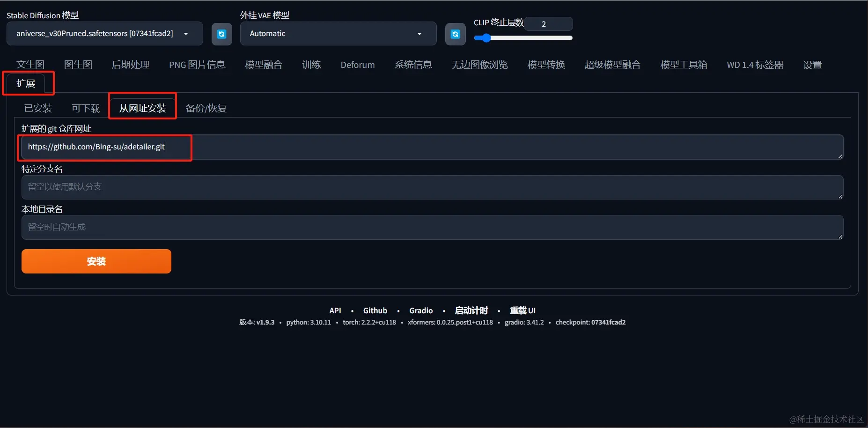Open the Gradio footer link
This screenshot has height=428, width=868.
coord(421,310)
